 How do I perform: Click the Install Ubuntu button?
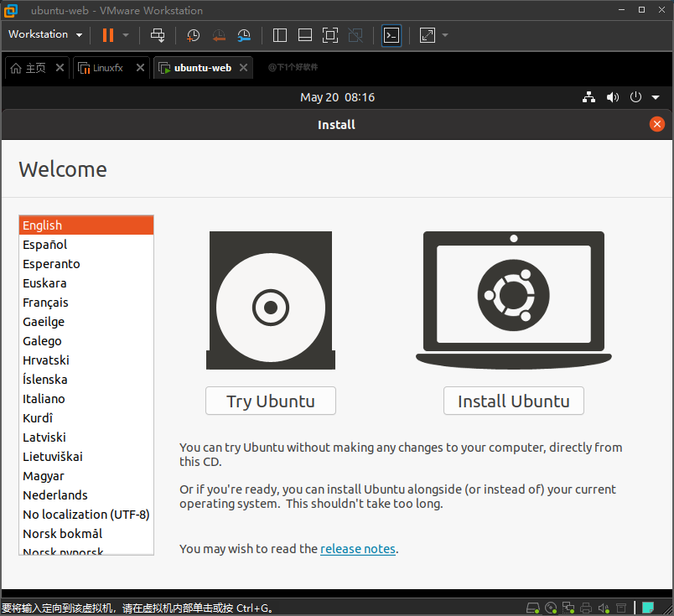pyautogui.click(x=513, y=401)
